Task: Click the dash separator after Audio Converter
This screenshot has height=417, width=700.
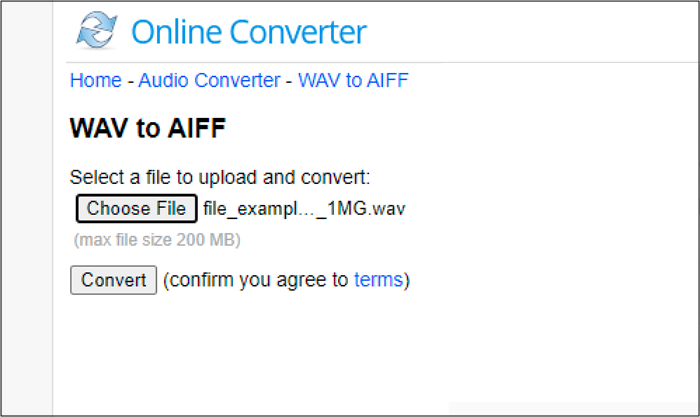Action: tap(289, 81)
